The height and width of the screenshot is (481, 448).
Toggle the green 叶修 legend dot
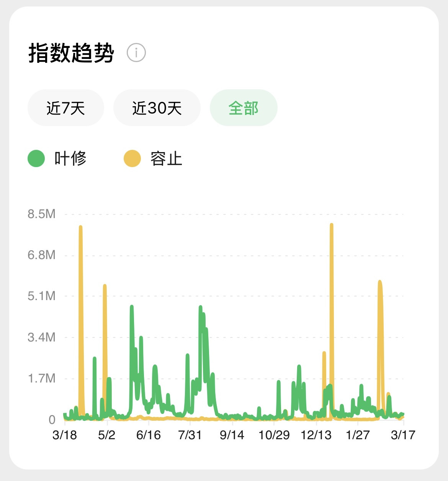pyautogui.click(x=36, y=159)
